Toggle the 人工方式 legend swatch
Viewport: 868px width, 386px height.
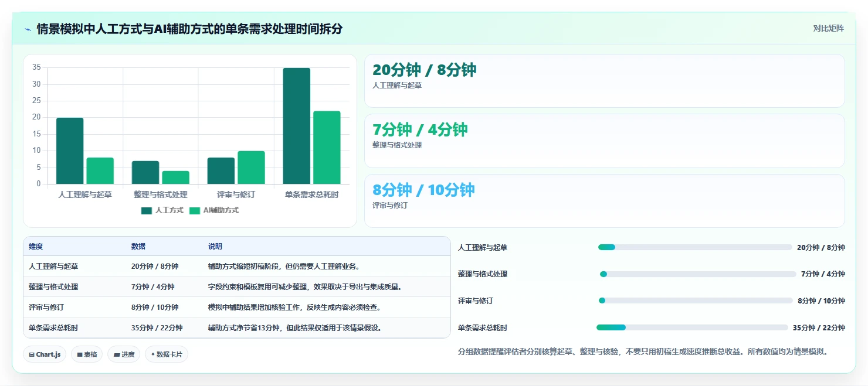pyautogui.click(x=146, y=210)
